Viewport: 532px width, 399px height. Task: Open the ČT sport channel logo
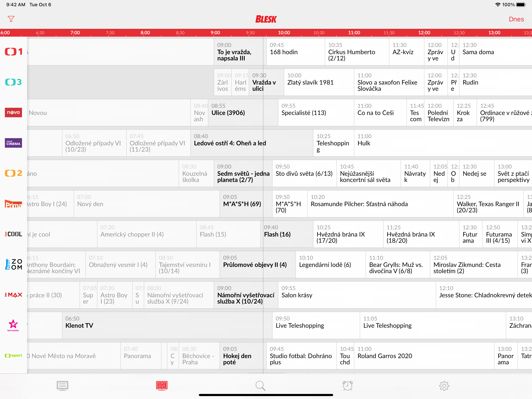[x=13, y=355]
